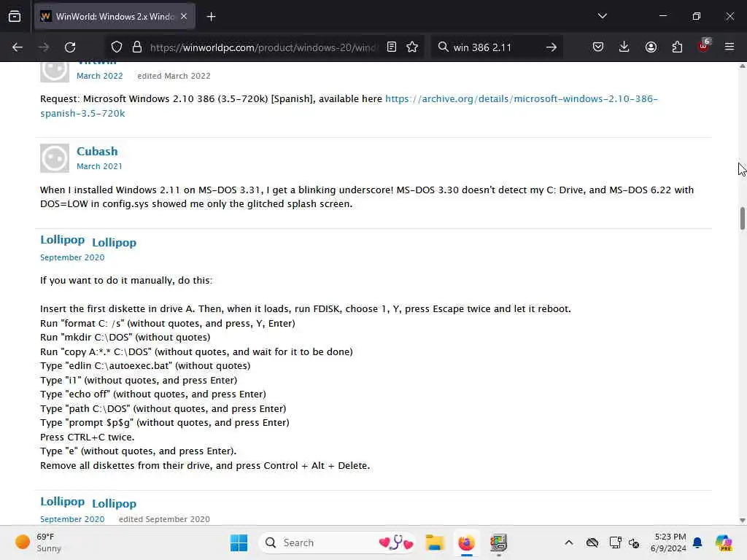Viewport: 747px width, 560px height.
Task: Open the archive.org Spanish Windows 2.10 link
Action: click(x=349, y=106)
